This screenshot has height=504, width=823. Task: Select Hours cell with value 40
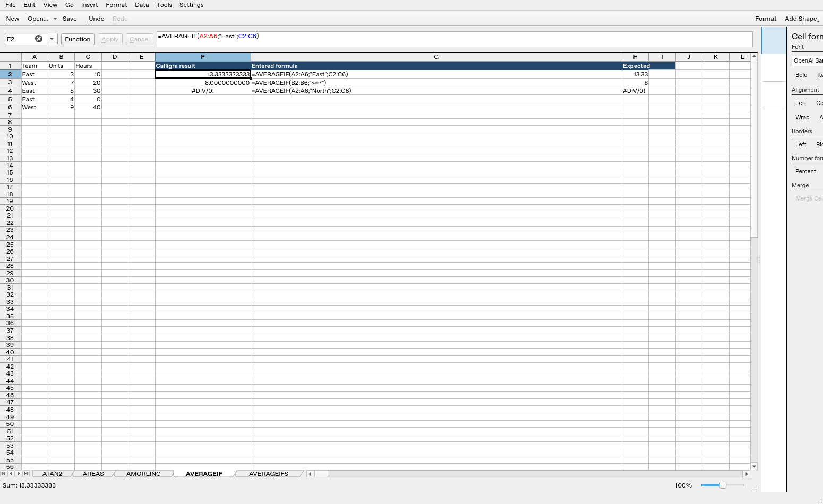[88, 107]
